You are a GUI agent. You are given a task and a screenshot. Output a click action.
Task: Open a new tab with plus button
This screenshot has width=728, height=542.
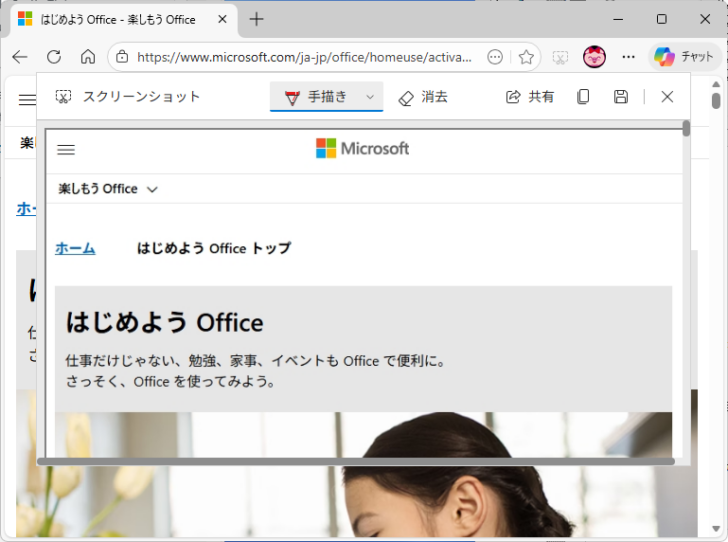coord(257,19)
